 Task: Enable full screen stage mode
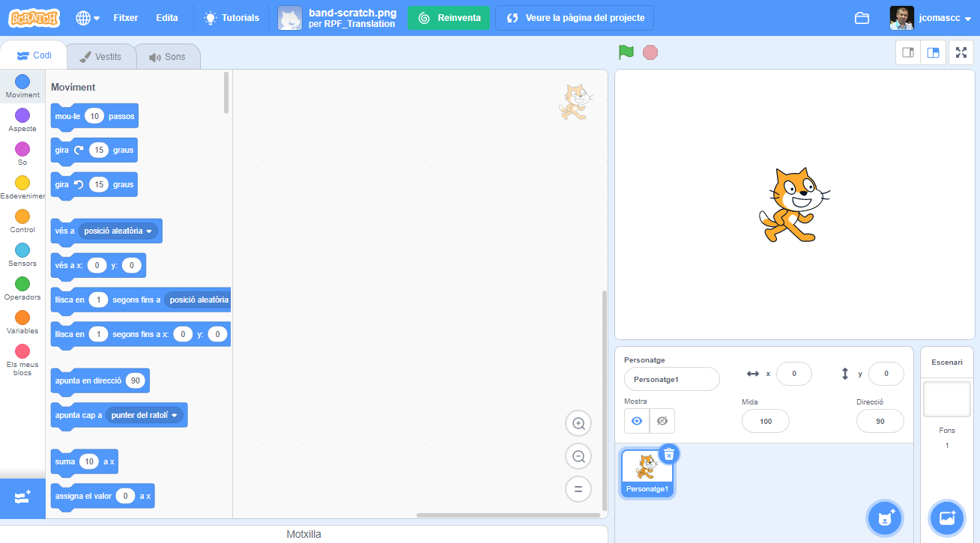click(961, 52)
